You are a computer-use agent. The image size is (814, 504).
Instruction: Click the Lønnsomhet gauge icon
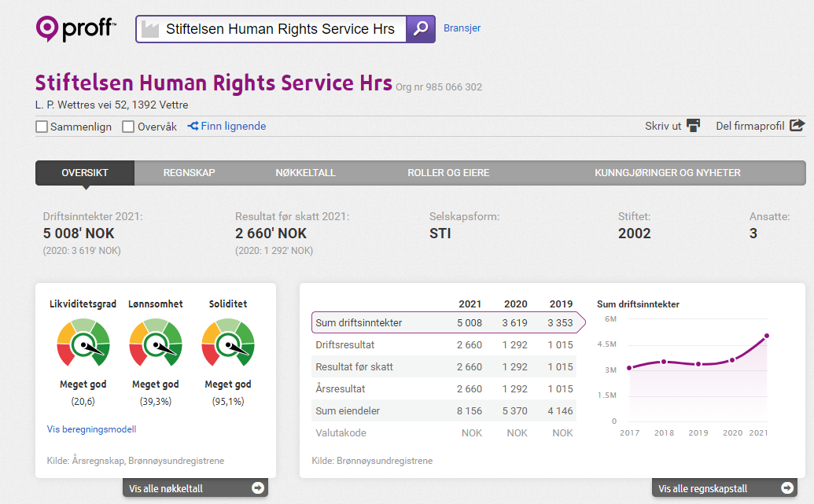pyautogui.click(x=156, y=342)
